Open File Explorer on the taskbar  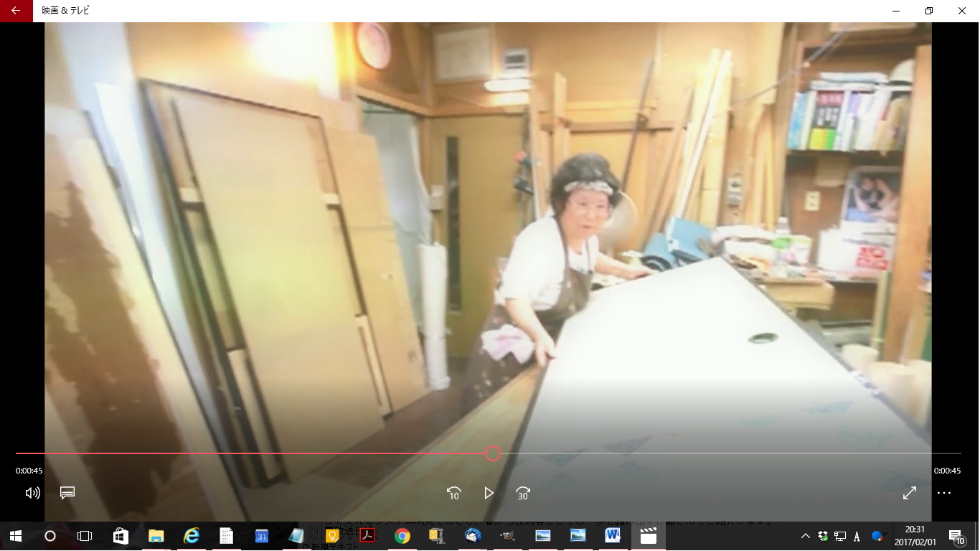[156, 536]
